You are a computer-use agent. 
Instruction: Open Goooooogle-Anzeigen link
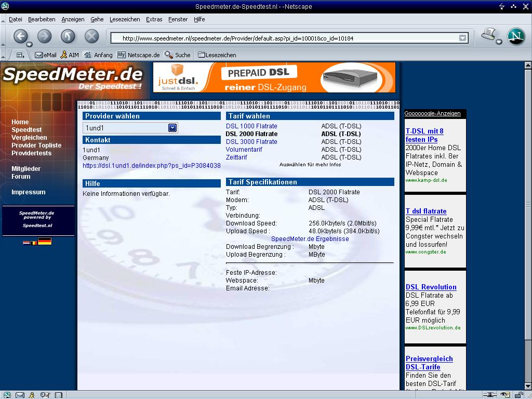432,113
